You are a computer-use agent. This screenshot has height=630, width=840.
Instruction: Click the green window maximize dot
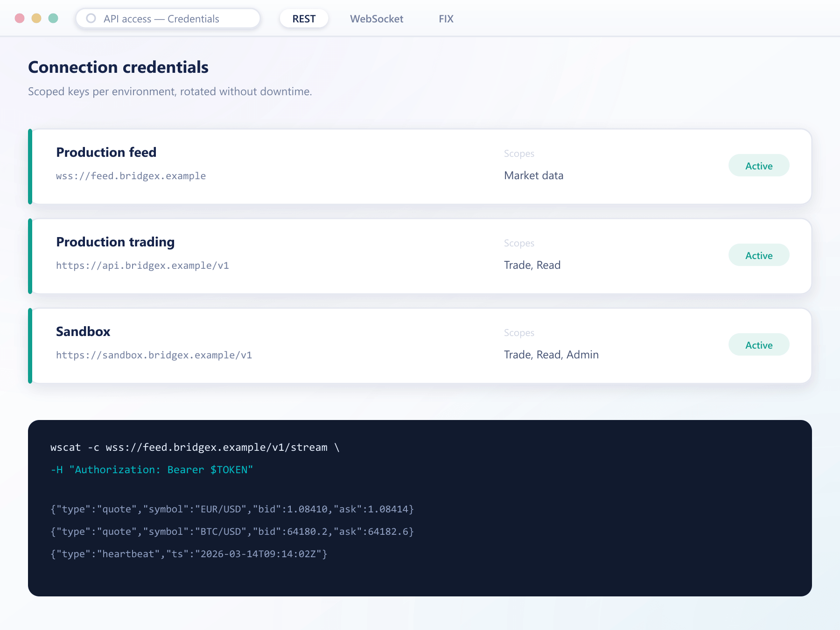coord(53,18)
